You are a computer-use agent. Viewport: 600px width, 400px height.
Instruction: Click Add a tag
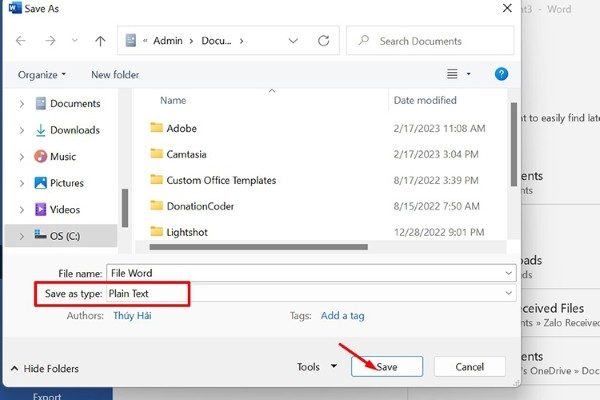(342, 316)
